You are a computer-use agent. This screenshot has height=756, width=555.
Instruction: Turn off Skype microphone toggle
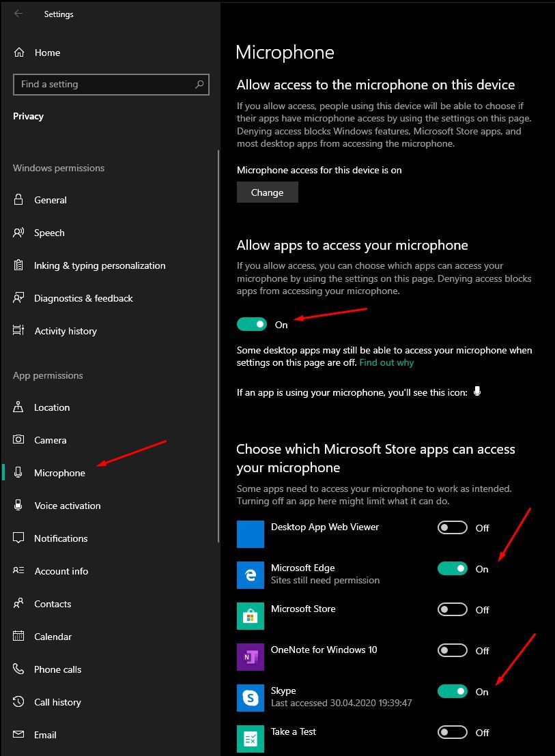pos(453,691)
